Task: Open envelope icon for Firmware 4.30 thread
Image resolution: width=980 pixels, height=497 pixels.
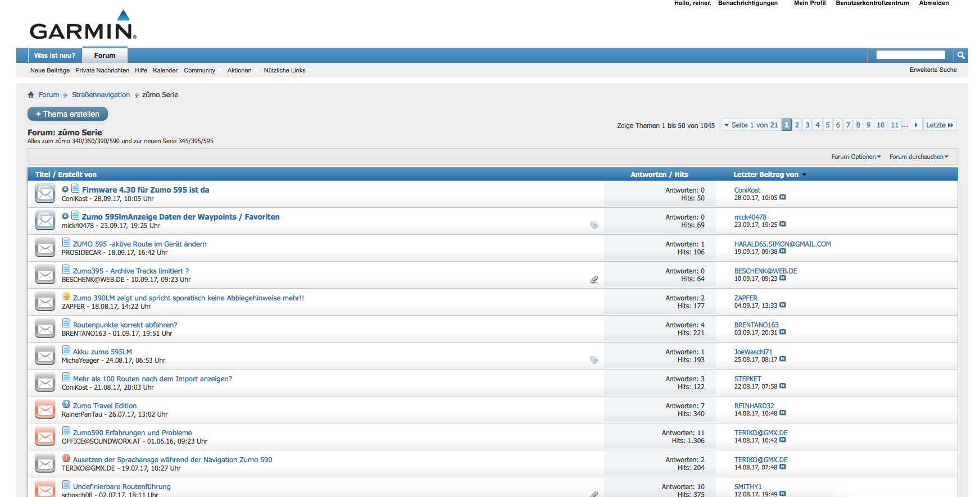Action: [x=45, y=194]
